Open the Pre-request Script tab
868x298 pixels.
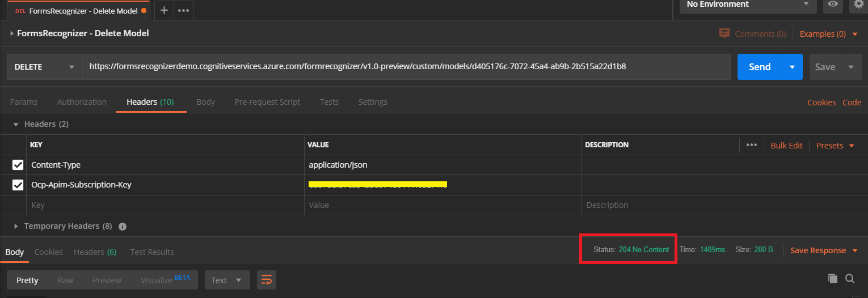point(267,102)
